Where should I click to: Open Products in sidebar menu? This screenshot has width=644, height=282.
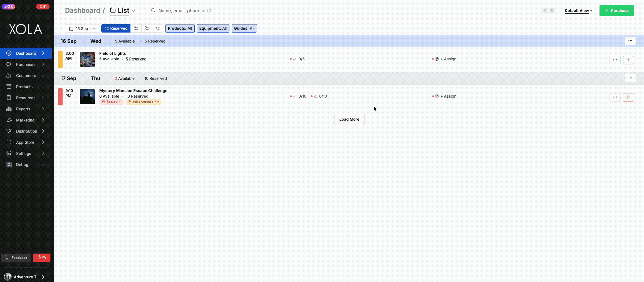tap(26, 86)
